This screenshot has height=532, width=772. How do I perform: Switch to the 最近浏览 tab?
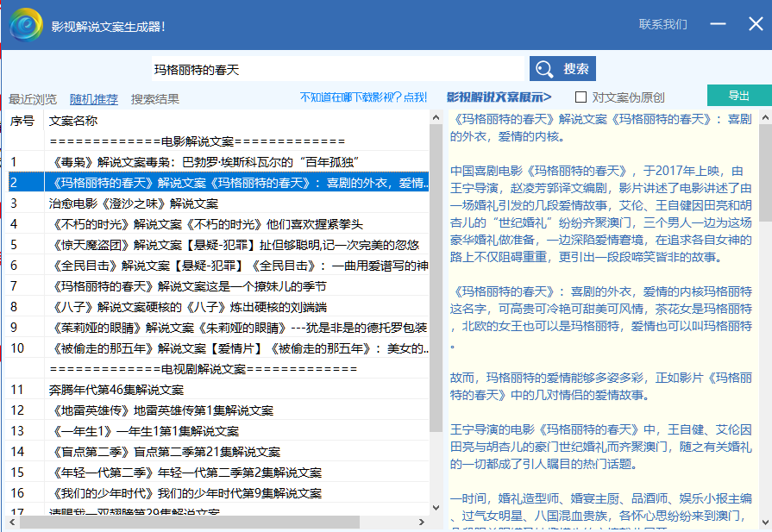33,99
